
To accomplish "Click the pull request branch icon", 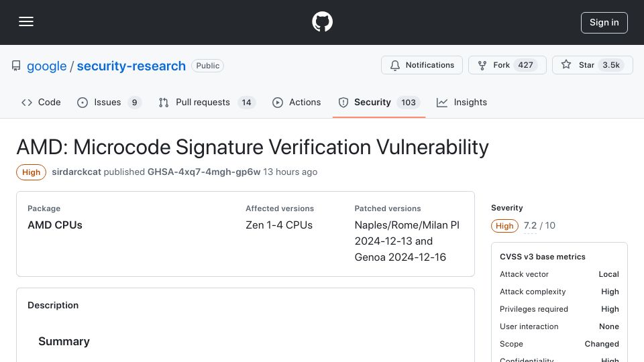I will pos(164,102).
